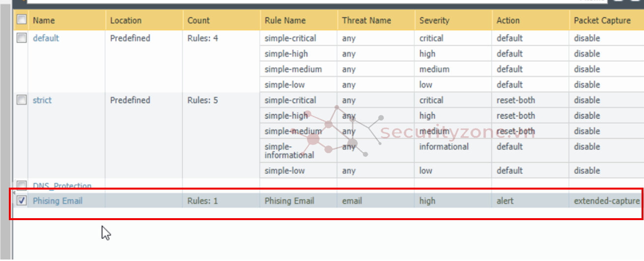Viewport: 644px width, 261px height.
Task: Sort by Severity column header
Action: pyautogui.click(x=435, y=20)
